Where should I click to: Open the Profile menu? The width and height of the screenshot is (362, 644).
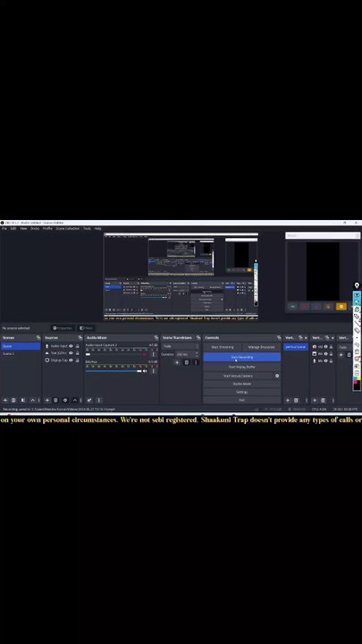coord(47,228)
